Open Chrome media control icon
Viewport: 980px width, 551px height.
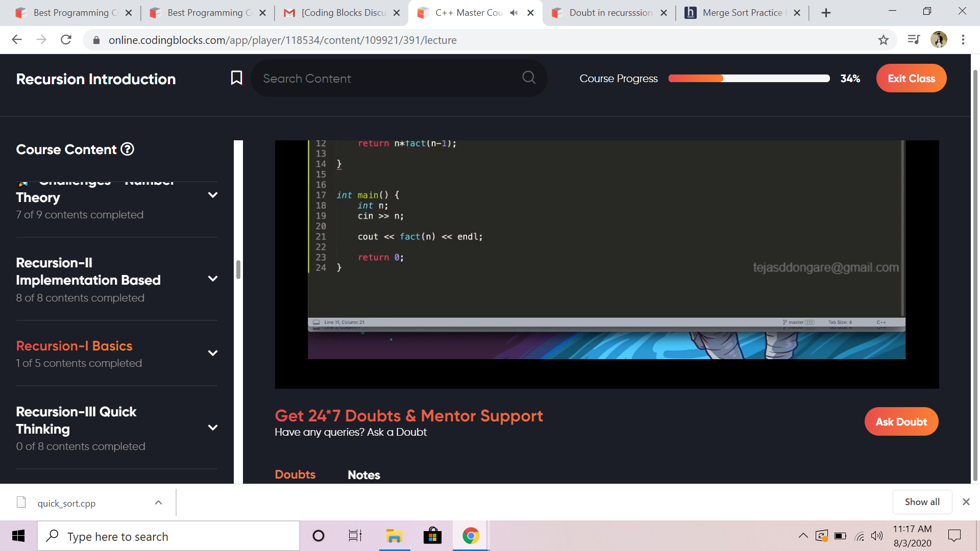(913, 40)
